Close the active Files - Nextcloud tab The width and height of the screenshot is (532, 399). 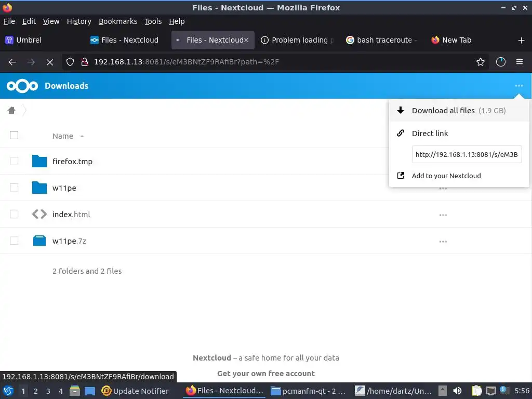(x=246, y=40)
